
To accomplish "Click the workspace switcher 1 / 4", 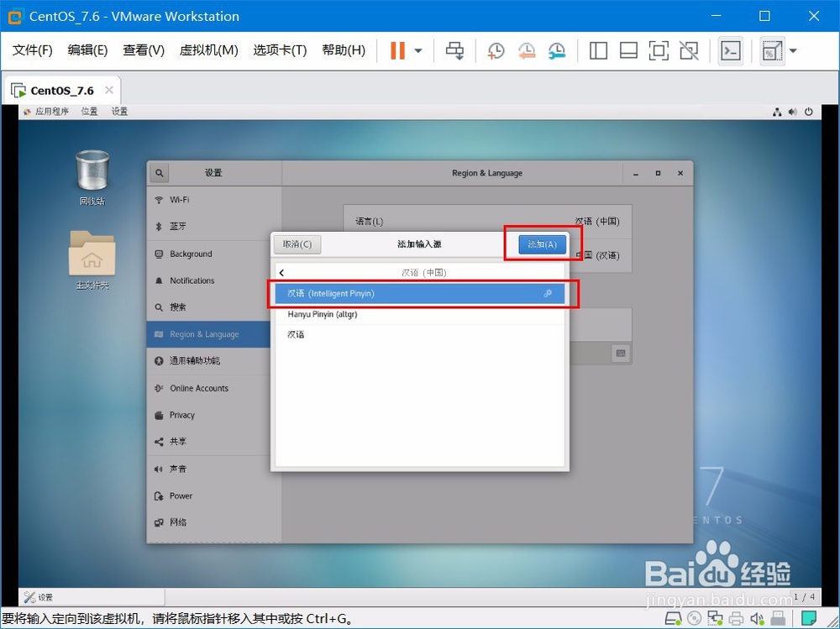I will [804, 597].
